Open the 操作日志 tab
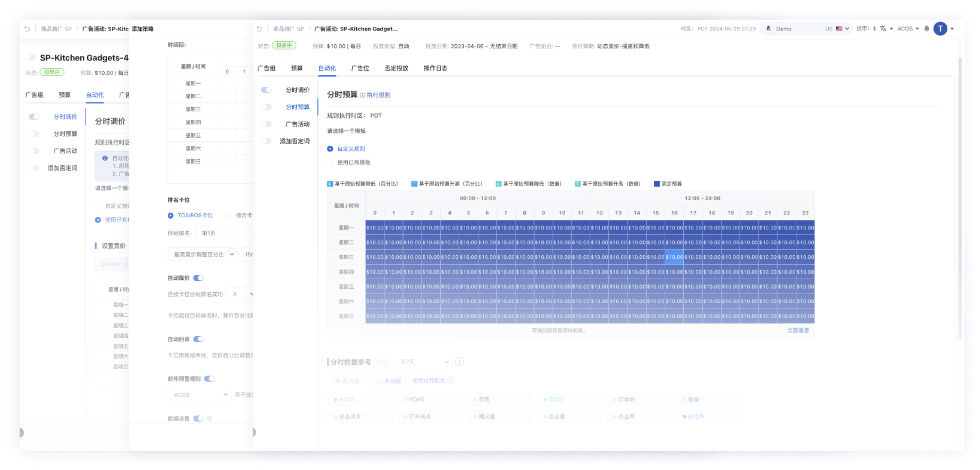 [x=435, y=68]
